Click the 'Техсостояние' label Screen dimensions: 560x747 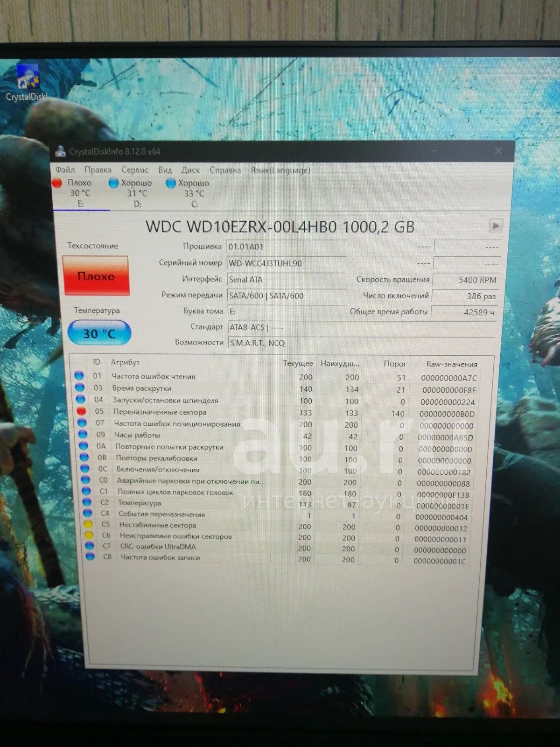click(x=93, y=246)
